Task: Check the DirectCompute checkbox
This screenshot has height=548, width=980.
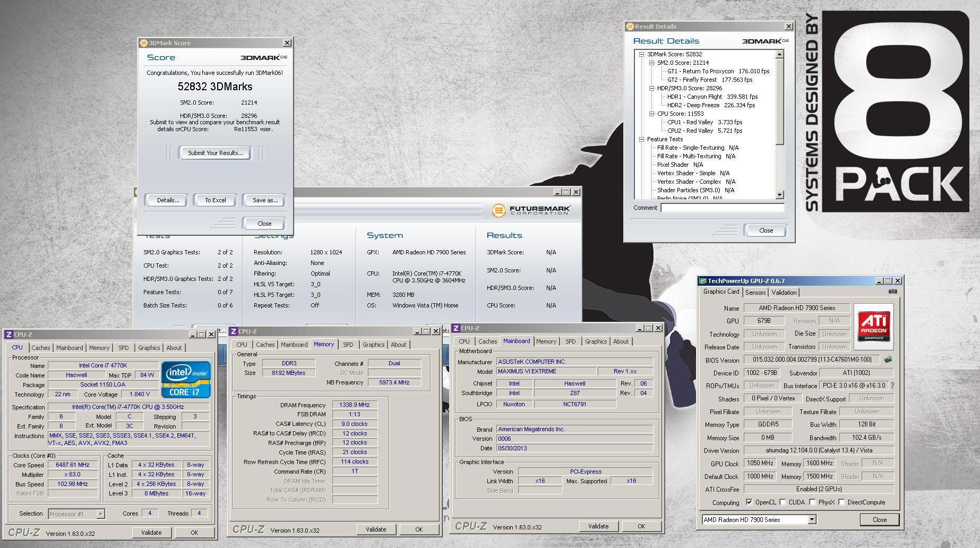Action: point(841,502)
